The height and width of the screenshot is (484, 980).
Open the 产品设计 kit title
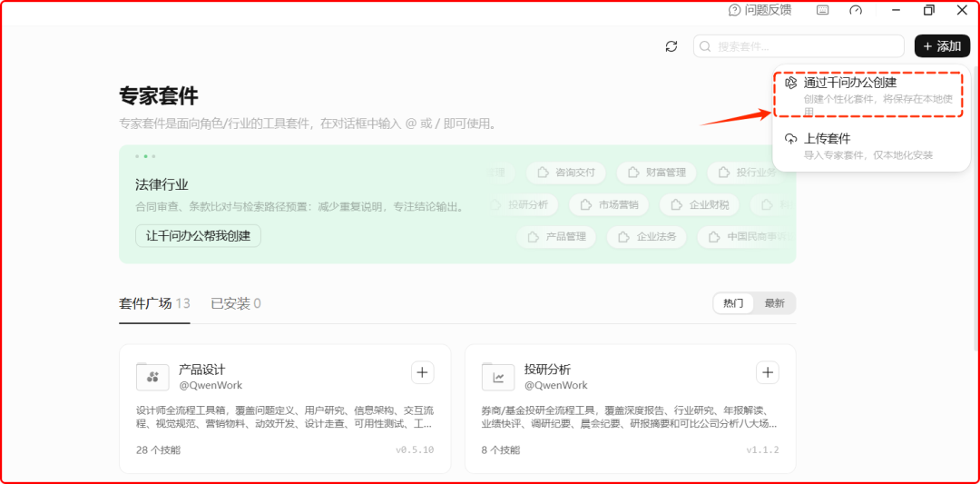coord(201,370)
